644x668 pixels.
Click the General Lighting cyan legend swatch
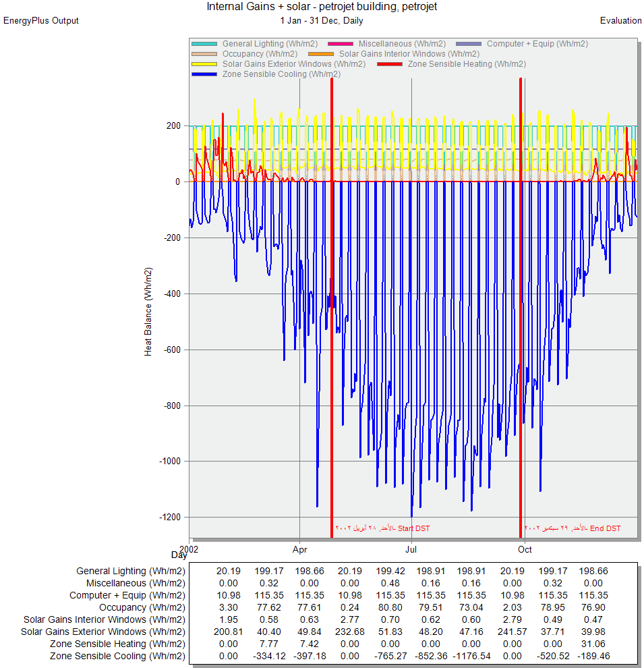click(x=205, y=44)
